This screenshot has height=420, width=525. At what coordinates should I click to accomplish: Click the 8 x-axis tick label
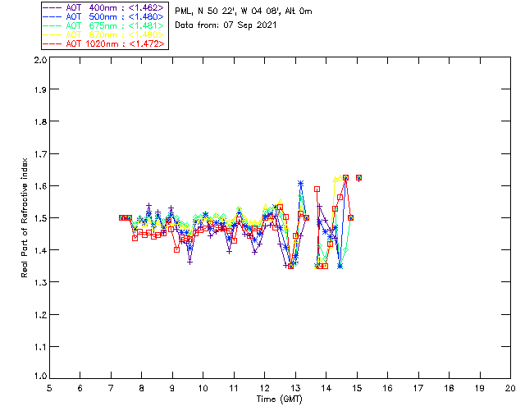142,388
